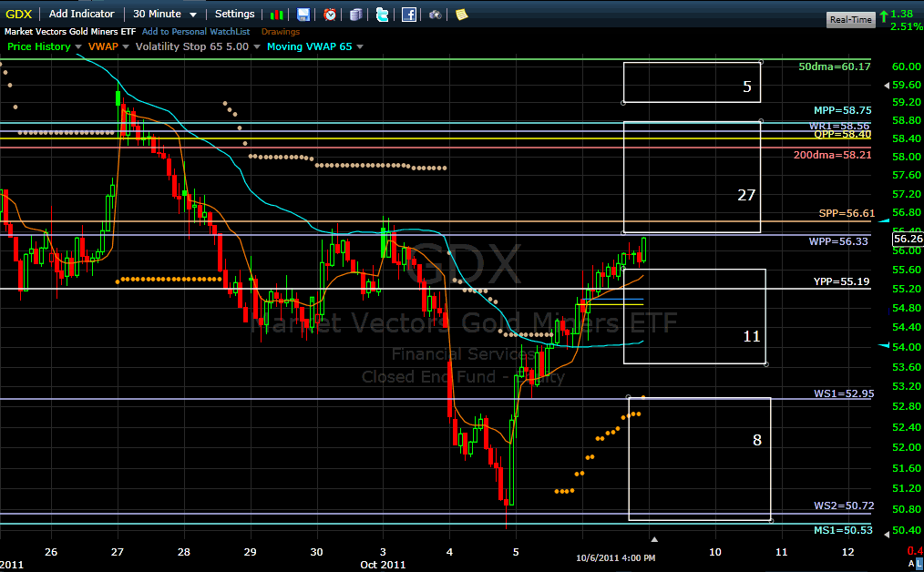
Task: Click the 200dma=58.21 level label
Action: click(832, 155)
